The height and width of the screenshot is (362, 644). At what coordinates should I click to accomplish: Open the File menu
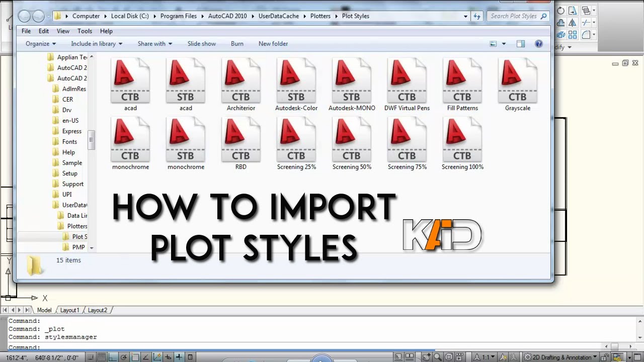(x=26, y=31)
